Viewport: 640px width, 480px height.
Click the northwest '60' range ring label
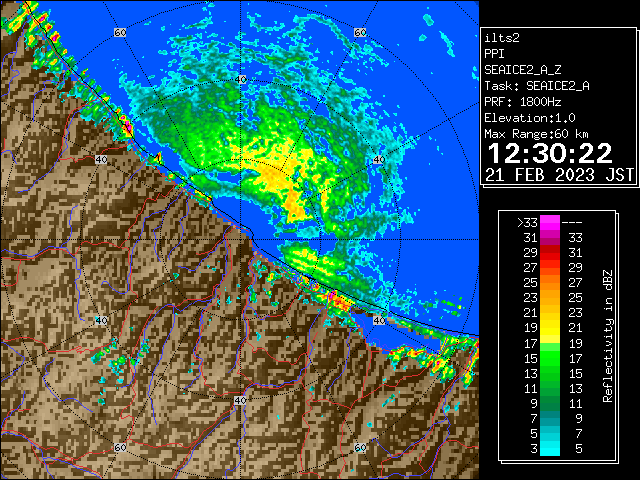click(x=120, y=32)
